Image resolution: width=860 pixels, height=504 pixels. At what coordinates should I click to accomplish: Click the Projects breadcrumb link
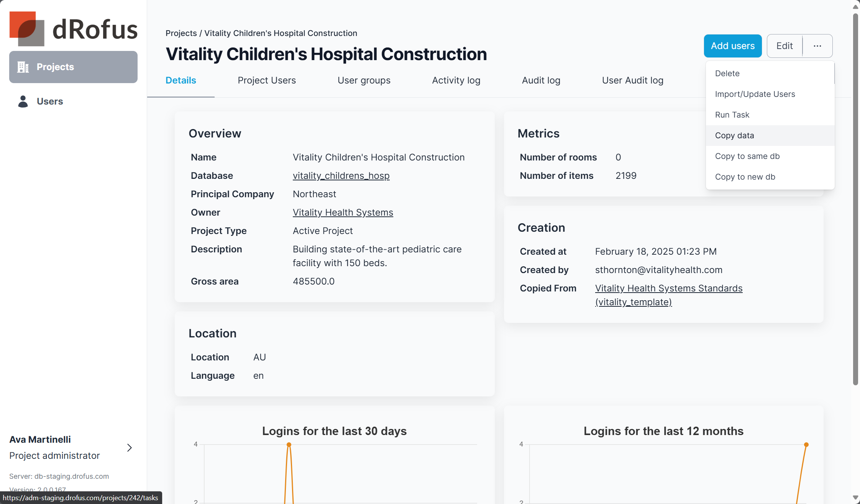(x=181, y=33)
